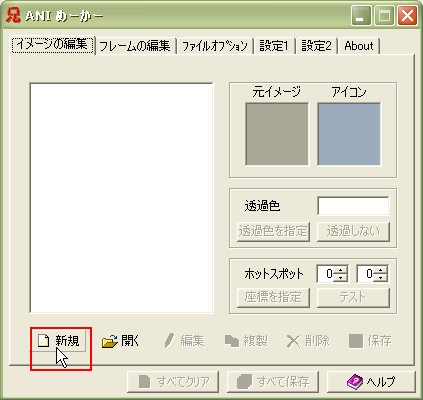Screen dimensions: 423x400
Task: Click the 複製 duplicate icon
Action: (232, 341)
